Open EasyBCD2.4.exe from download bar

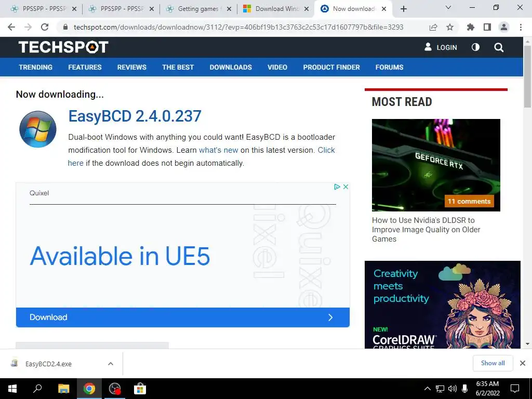[x=48, y=364]
